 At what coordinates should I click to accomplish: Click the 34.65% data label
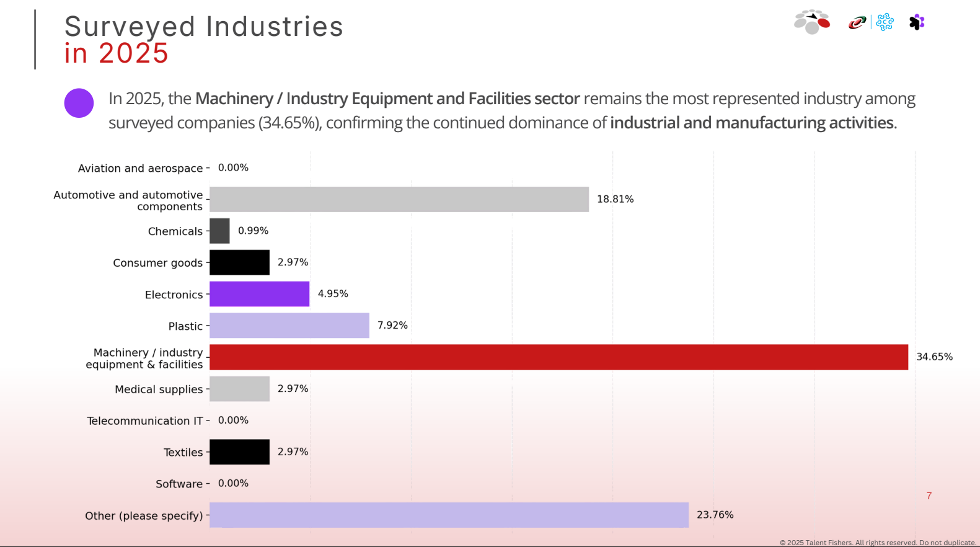pos(934,357)
